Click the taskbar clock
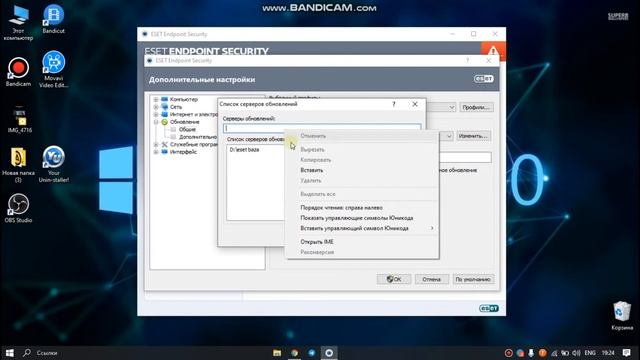 tap(608, 353)
